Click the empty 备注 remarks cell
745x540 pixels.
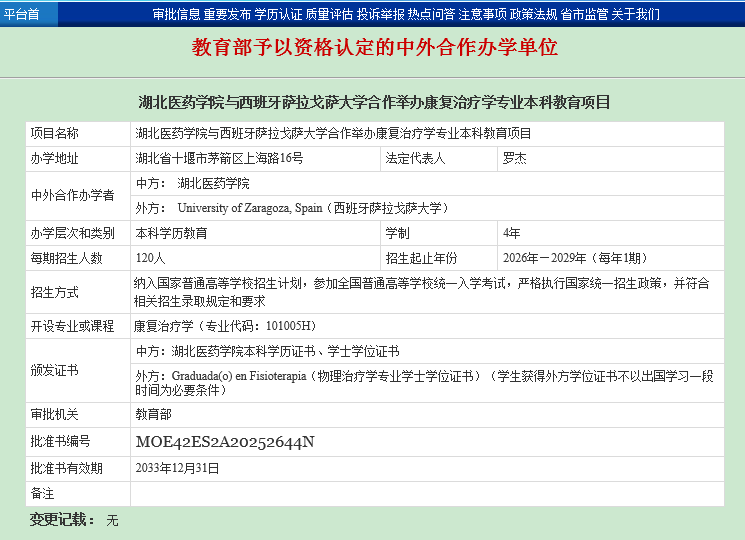426,494
